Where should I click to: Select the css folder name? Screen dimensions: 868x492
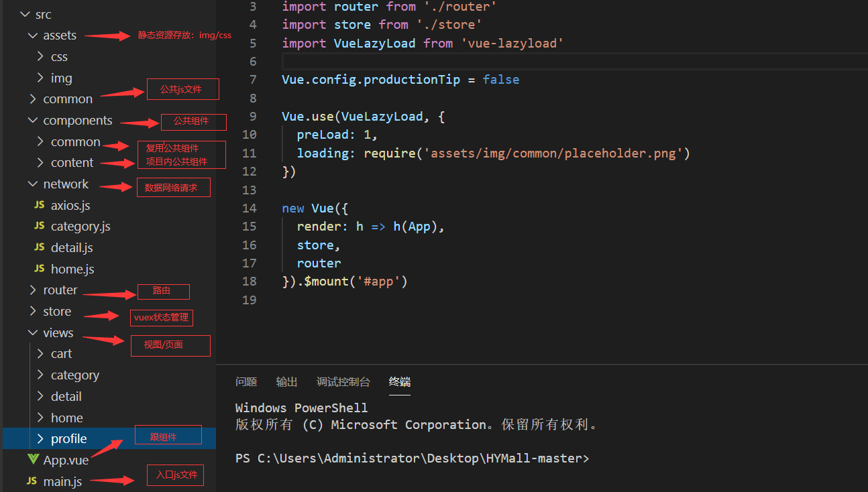[x=59, y=57]
